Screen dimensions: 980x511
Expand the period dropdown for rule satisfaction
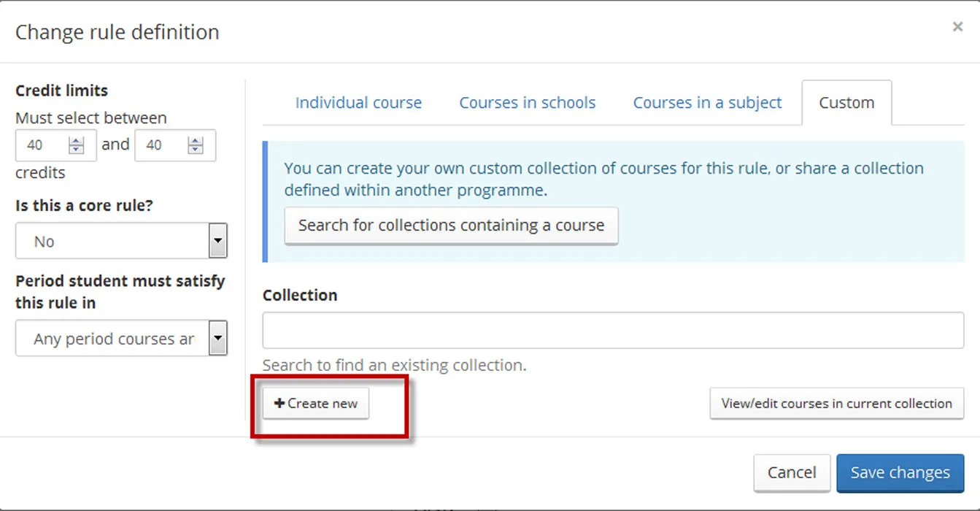[121, 338]
